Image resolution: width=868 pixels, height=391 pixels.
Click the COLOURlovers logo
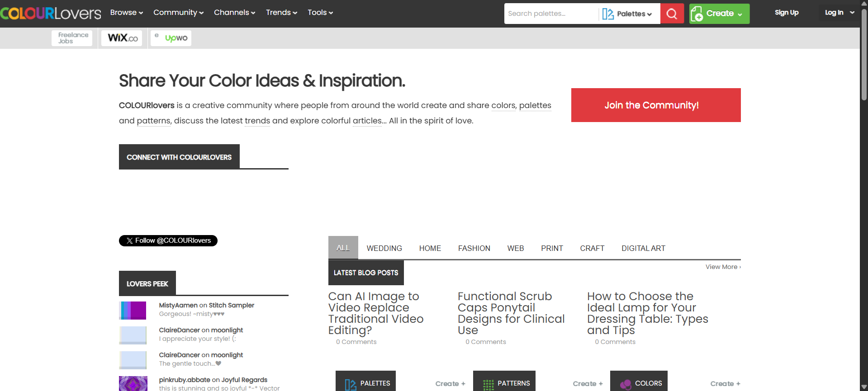(x=51, y=13)
